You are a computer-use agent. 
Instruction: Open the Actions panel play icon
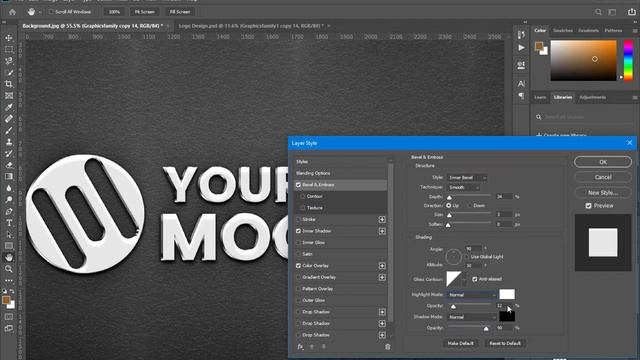(x=521, y=48)
